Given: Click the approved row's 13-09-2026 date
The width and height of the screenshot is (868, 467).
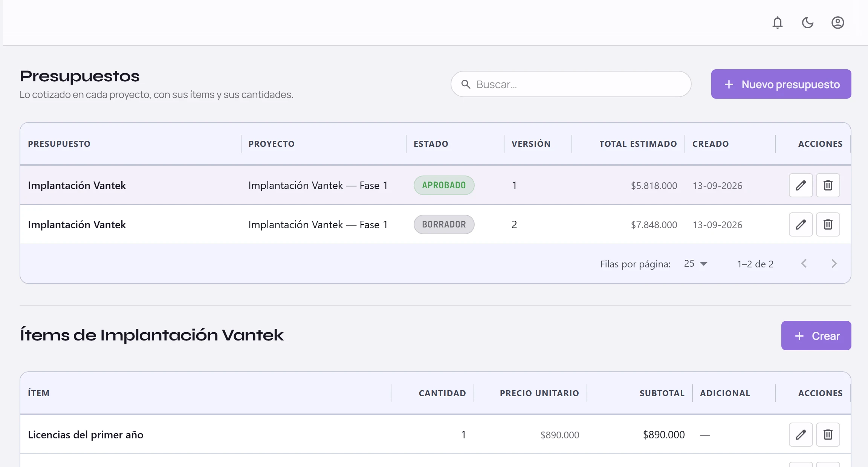Looking at the screenshot, I should click(x=717, y=186).
